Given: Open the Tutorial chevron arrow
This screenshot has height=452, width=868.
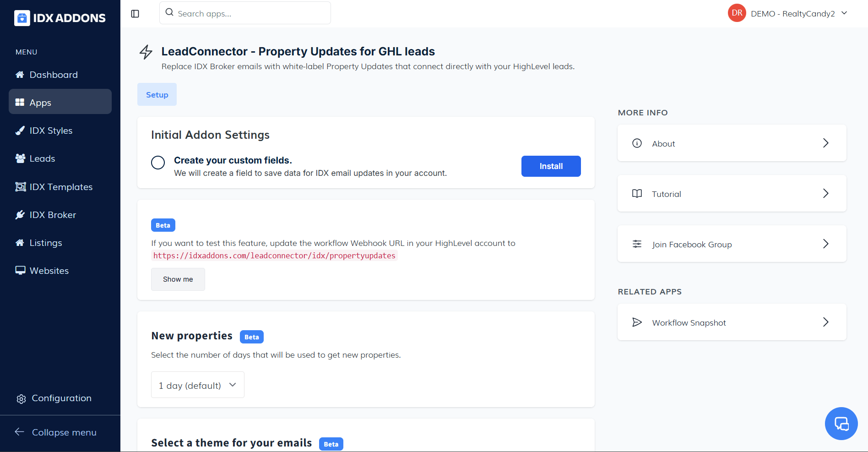Looking at the screenshot, I should [825, 194].
